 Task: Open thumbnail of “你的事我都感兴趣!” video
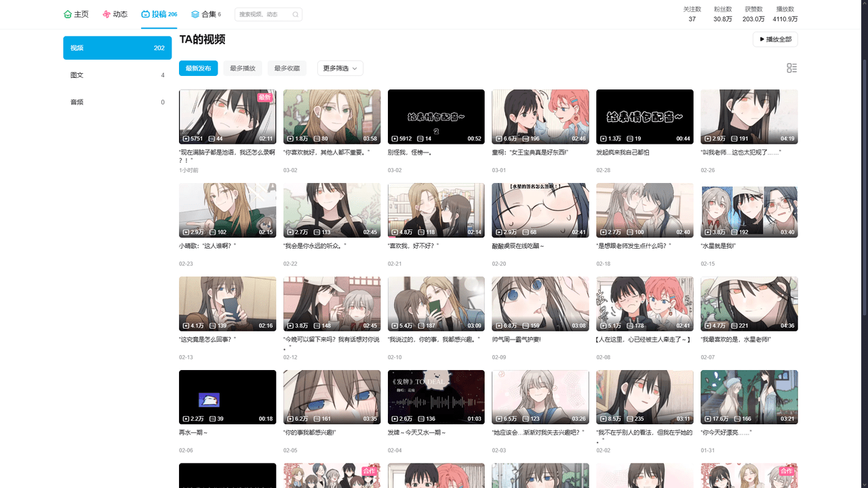pos(332,397)
